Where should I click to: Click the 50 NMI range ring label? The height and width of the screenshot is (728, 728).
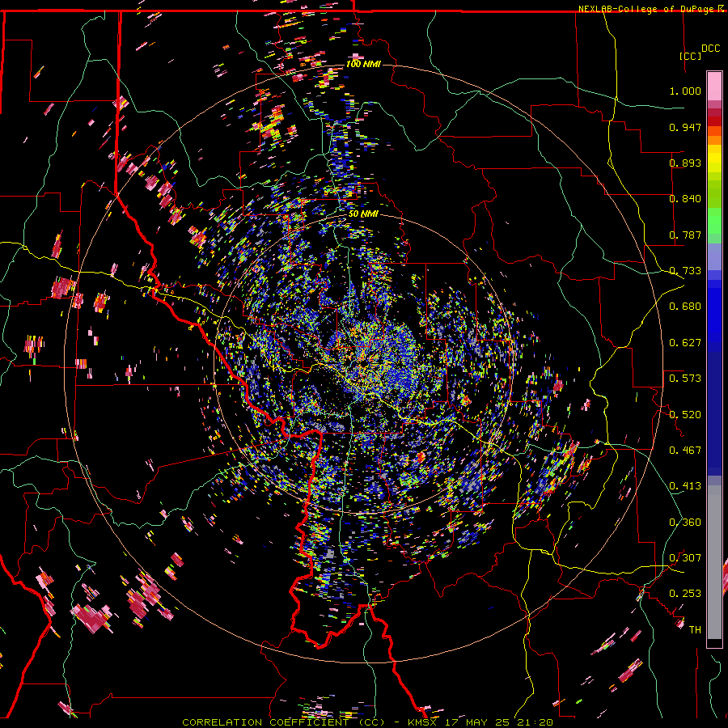pos(363,214)
